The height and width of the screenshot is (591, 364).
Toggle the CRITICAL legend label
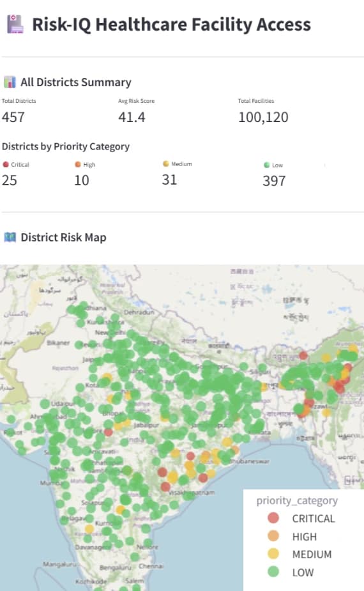click(314, 519)
